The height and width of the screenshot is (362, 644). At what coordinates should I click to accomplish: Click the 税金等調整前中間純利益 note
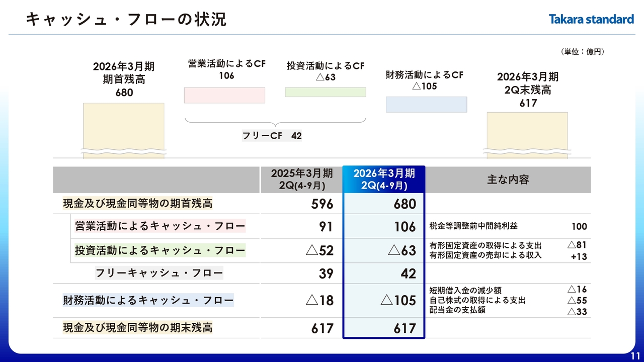pyautogui.click(x=473, y=226)
